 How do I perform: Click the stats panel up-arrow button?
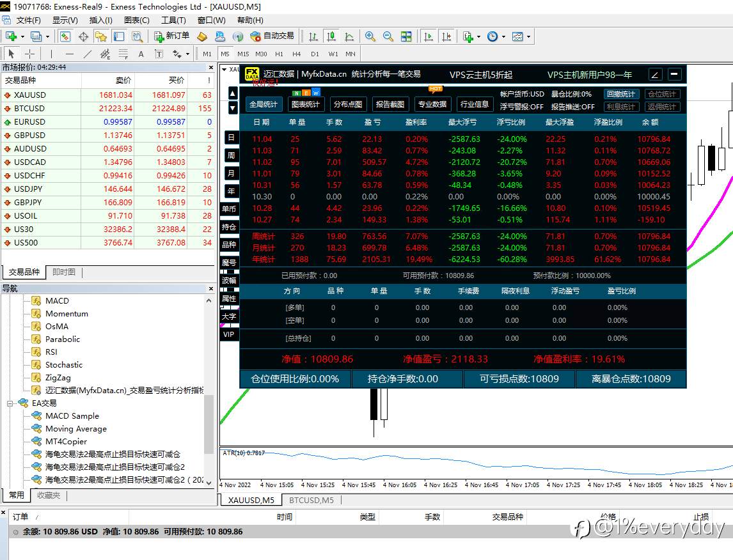click(x=232, y=93)
